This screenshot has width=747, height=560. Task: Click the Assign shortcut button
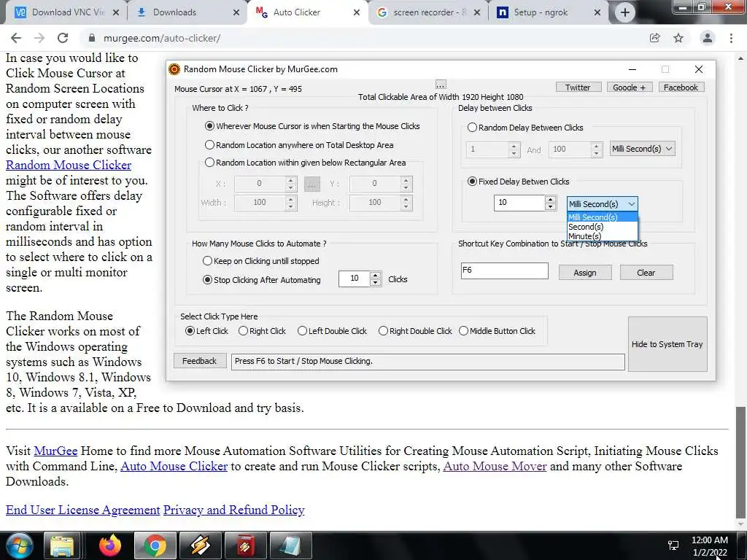click(585, 273)
